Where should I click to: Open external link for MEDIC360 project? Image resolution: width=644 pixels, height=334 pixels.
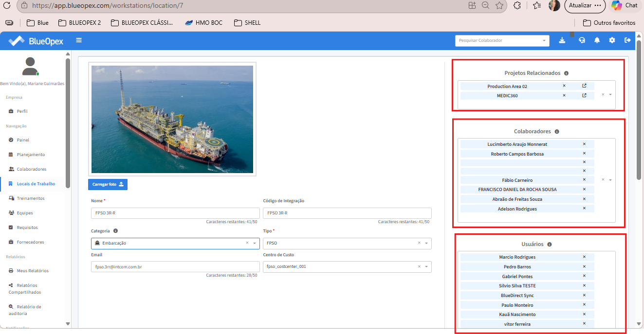pyautogui.click(x=584, y=95)
